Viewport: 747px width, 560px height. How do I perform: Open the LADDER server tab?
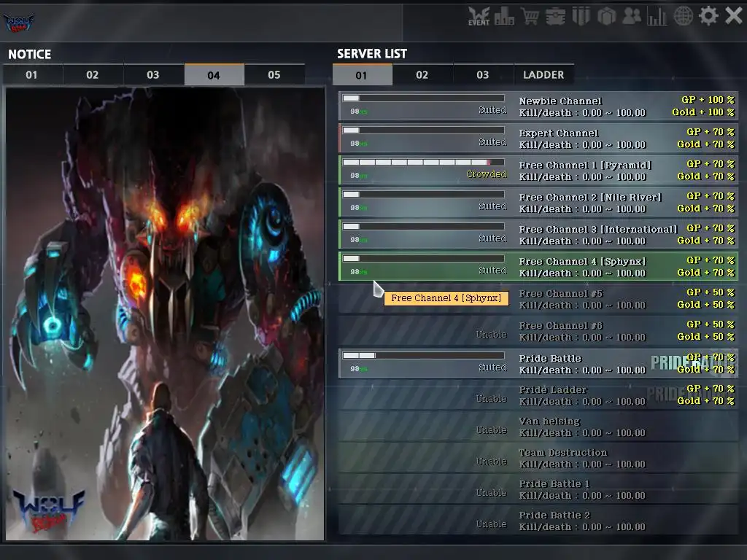point(543,75)
